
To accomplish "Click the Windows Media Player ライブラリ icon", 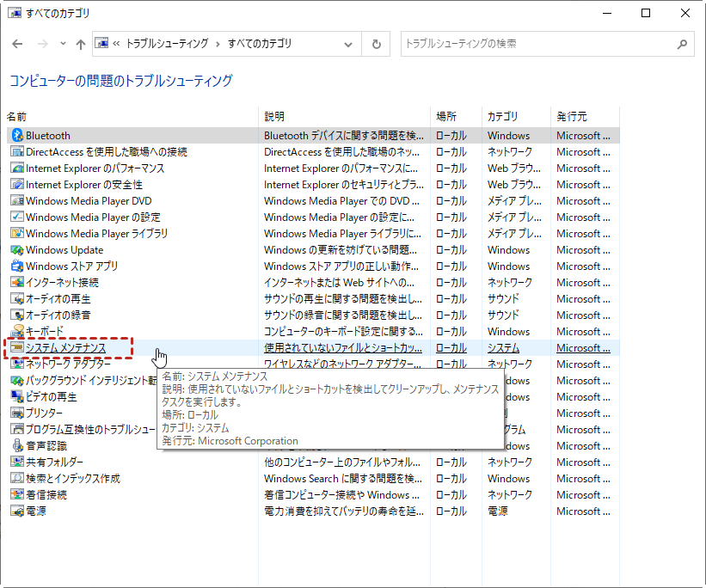I will [x=17, y=233].
